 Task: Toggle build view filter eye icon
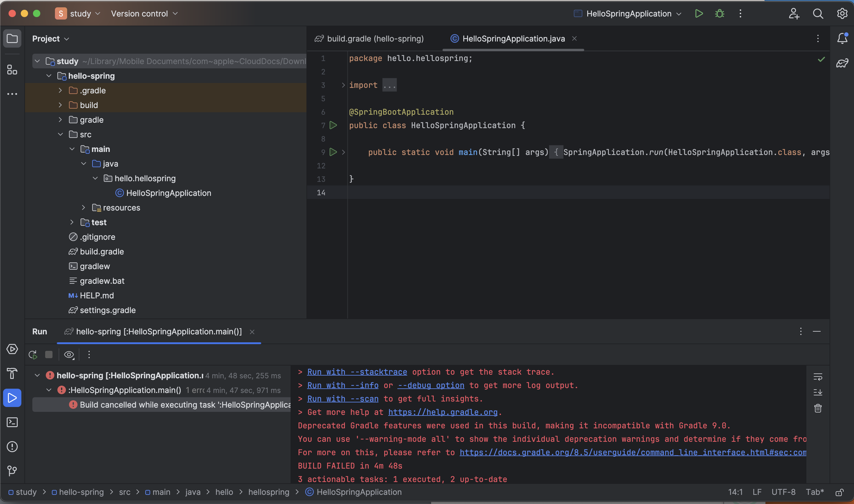click(x=69, y=355)
